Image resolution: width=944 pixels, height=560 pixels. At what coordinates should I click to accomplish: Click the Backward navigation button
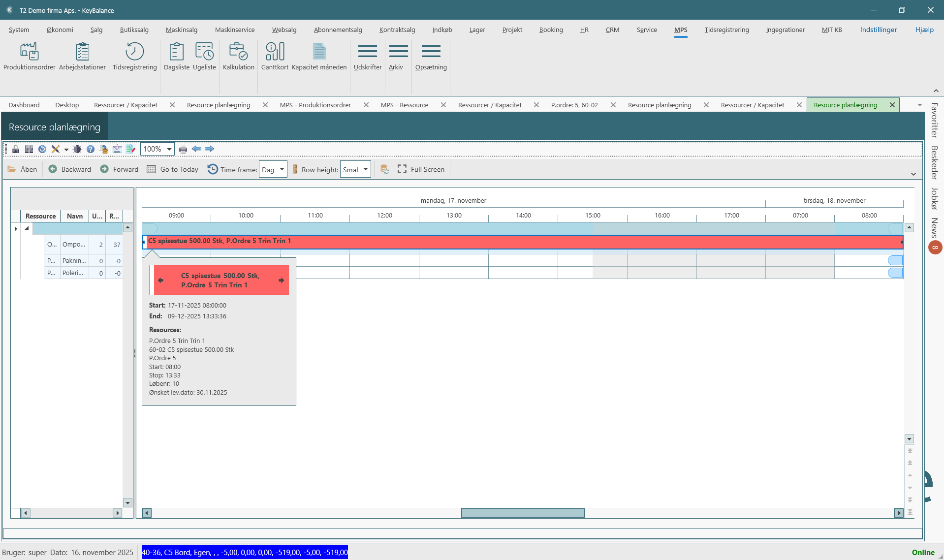point(70,169)
